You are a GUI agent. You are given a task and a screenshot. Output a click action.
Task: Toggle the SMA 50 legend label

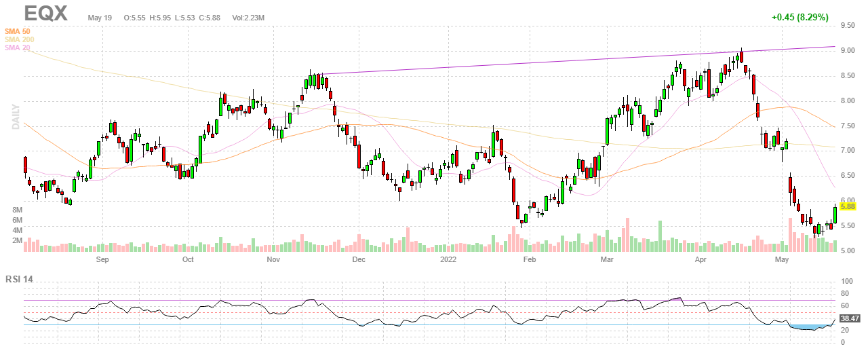click(x=17, y=31)
